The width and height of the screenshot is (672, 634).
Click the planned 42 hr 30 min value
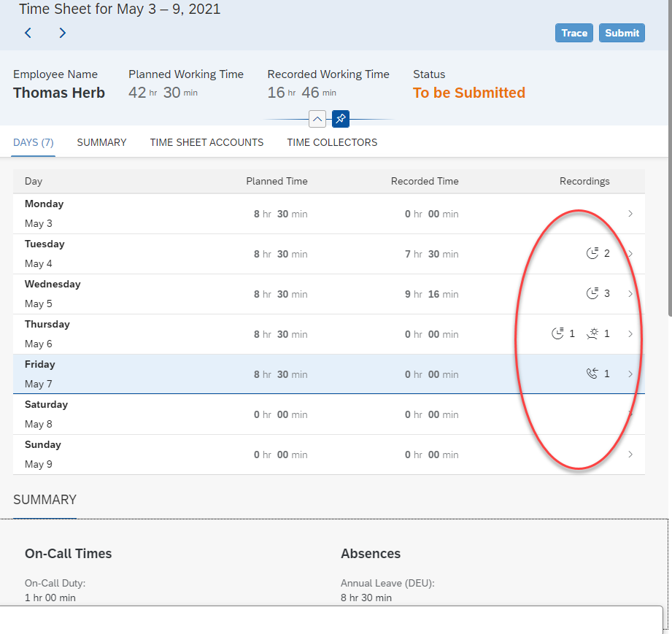pyautogui.click(x=163, y=93)
